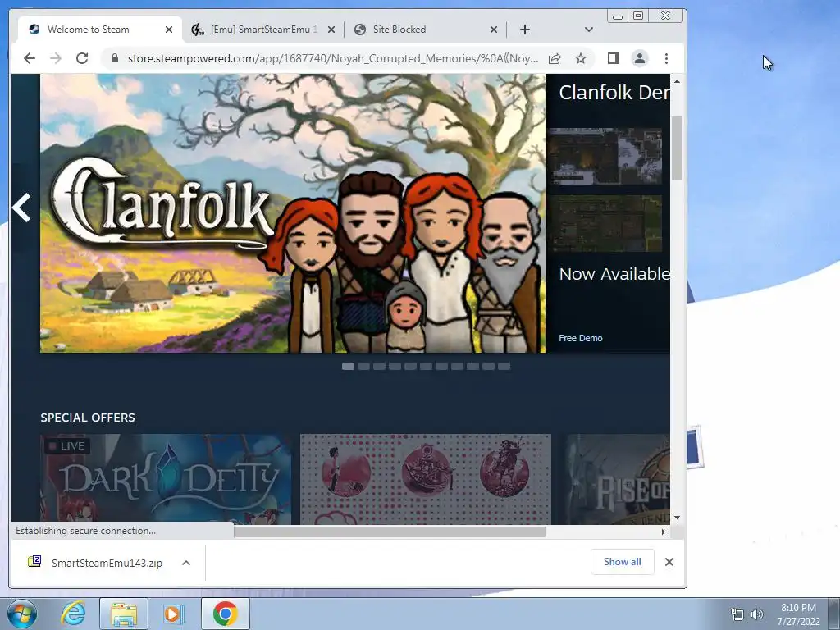Image resolution: width=840 pixels, height=630 pixels.
Task: Click the address bar URL
Action: (333, 58)
